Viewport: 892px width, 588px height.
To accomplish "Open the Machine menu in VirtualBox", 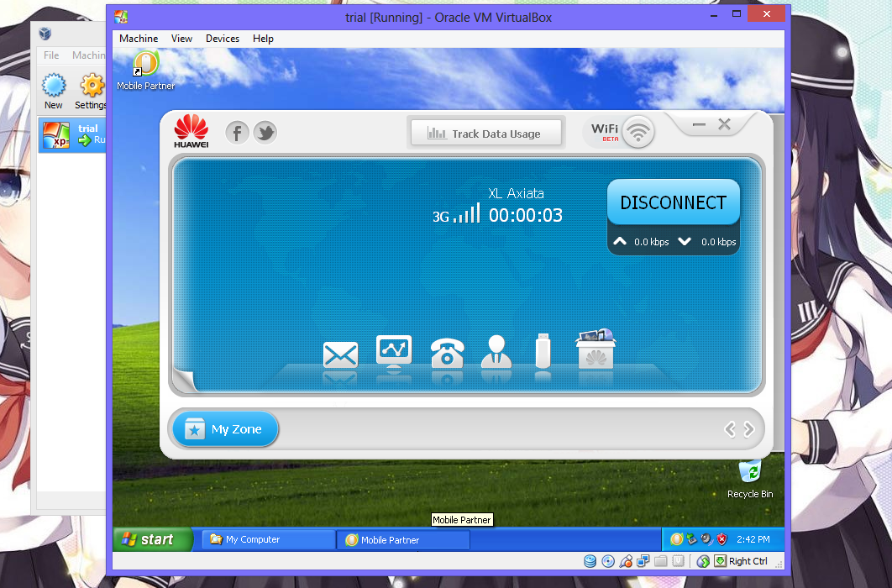I will pyautogui.click(x=139, y=39).
